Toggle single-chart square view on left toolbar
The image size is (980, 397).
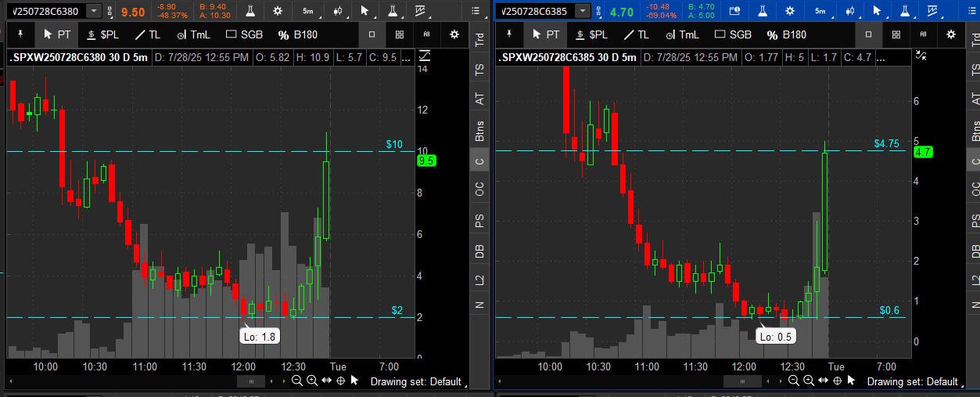coord(372,34)
